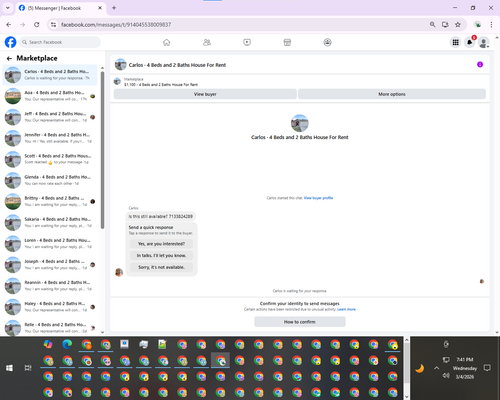Send 'Sorry, it's not available.' response
The image size is (500, 400).
161,267
